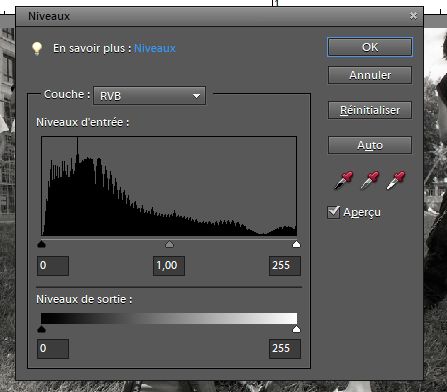The image size is (447, 392).
Task: Select input black point slider
Action: click(42, 244)
